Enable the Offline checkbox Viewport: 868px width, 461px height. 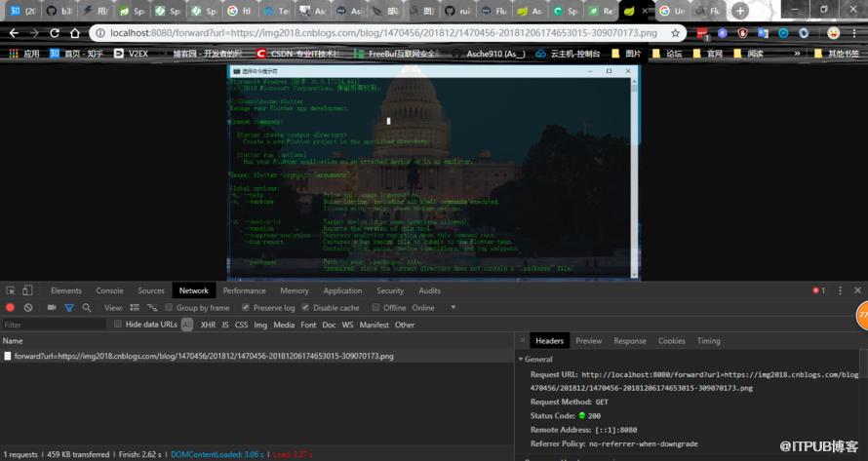click(x=375, y=308)
